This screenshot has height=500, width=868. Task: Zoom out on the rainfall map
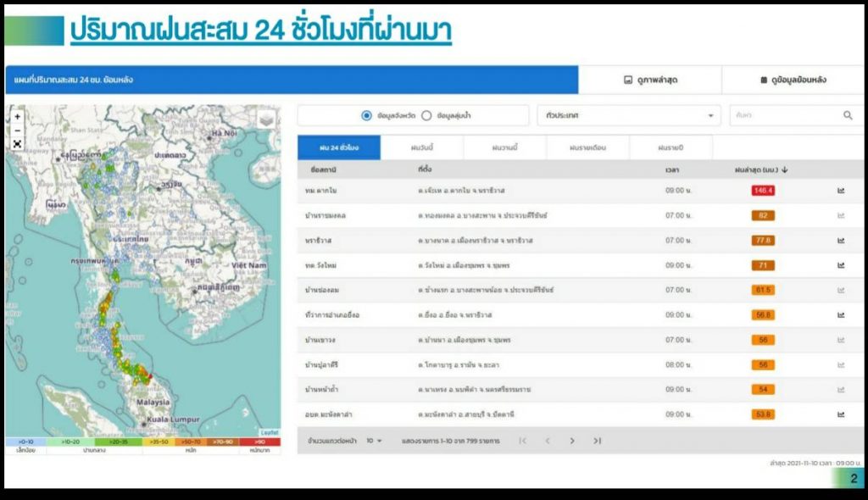point(18,131)
